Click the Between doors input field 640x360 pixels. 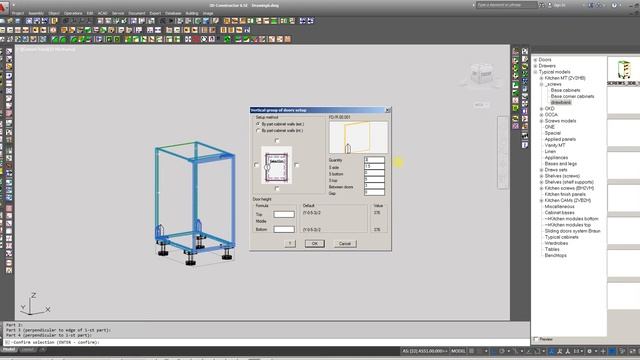pos(374,186)
